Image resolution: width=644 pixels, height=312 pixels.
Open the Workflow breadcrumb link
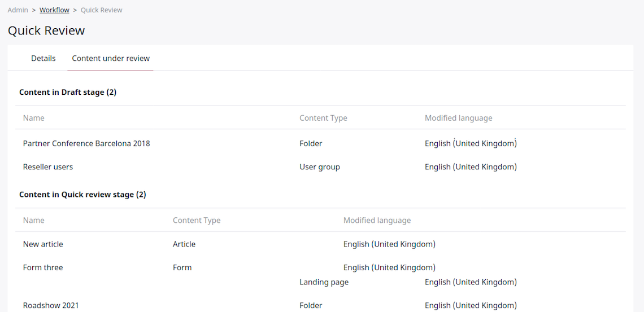54,10
